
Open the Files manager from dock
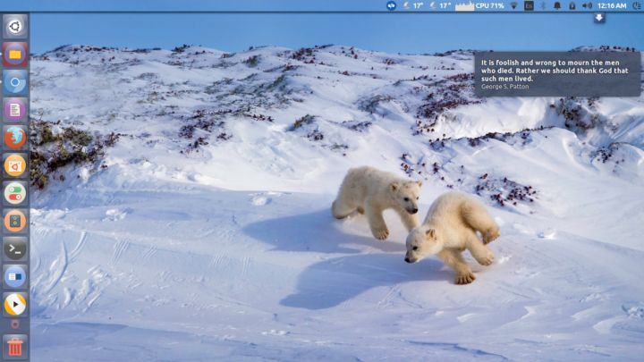click(x=14, y=54)
